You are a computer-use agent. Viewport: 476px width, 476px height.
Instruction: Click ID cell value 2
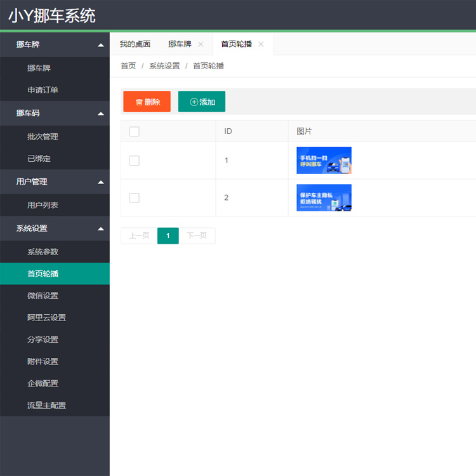point(227,197)
